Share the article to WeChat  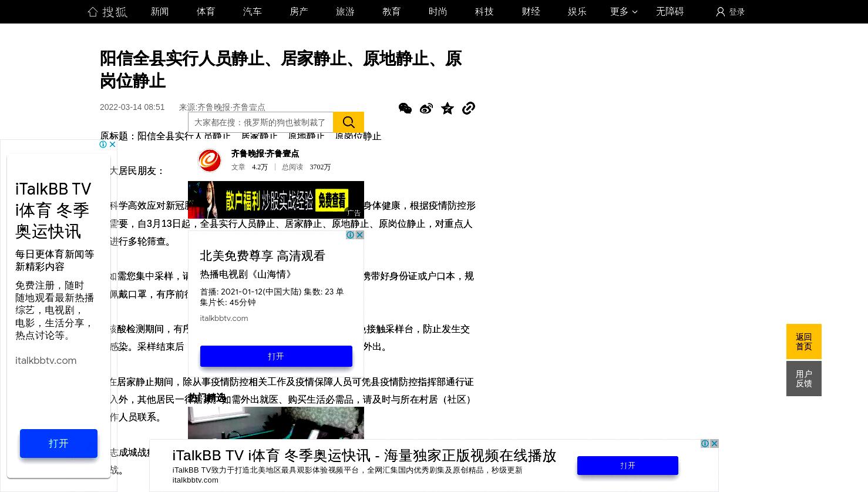point(405,108)
